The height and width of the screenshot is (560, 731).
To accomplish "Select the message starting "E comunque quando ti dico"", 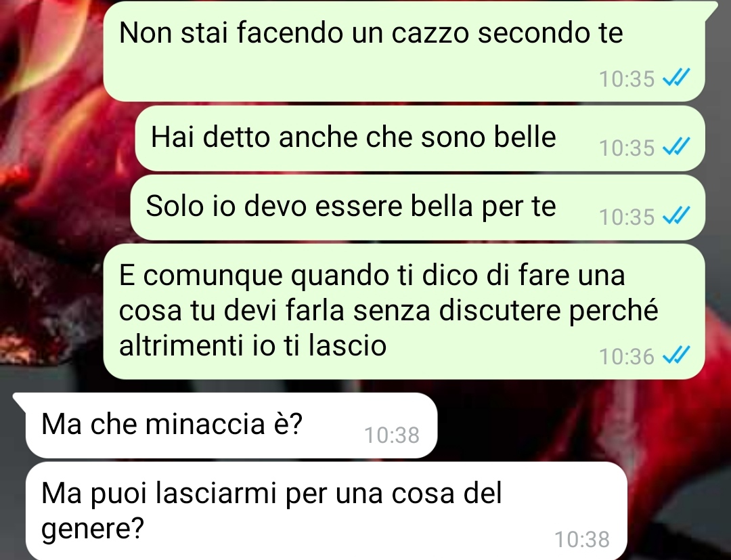I will coord(403,311).
